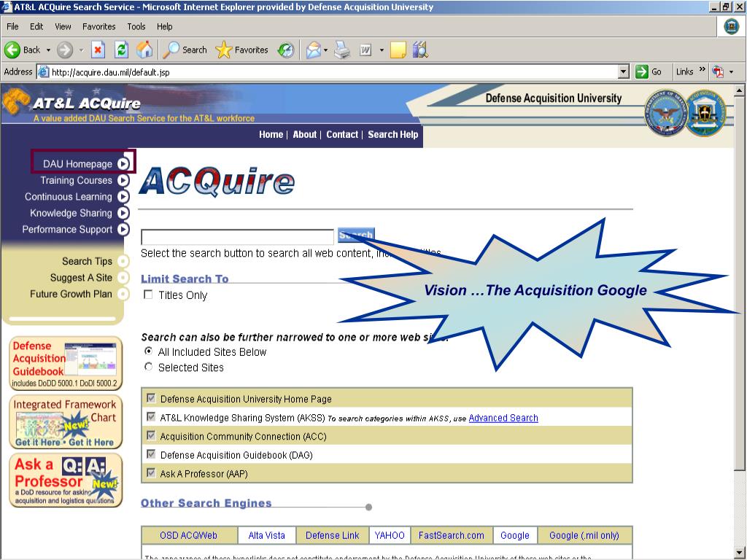The image size is (747, 560).
Task: Click the green Go arrow button
Action: 642,72
